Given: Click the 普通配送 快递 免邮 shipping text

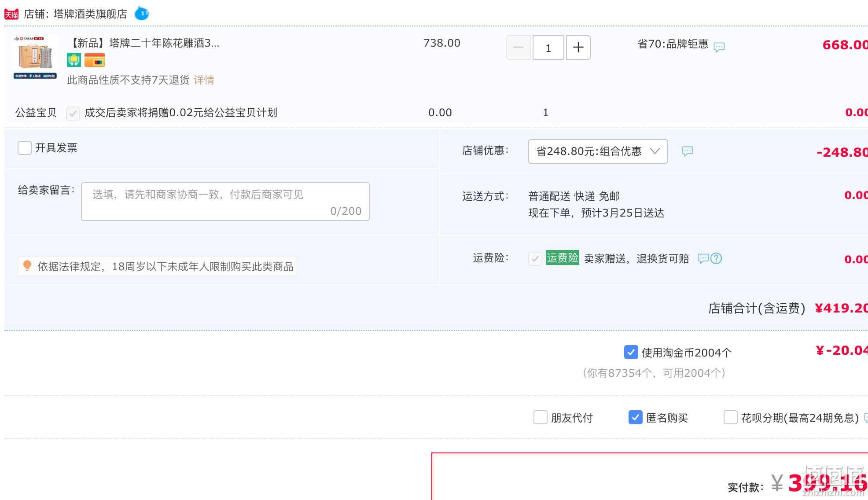Looking at the screenshot, I should coord(574,196).
